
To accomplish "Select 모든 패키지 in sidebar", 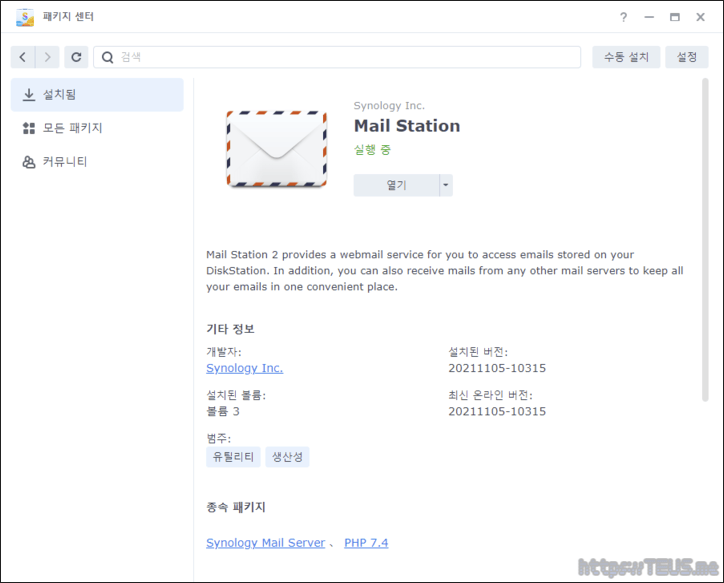I will [x=97, y=128].
